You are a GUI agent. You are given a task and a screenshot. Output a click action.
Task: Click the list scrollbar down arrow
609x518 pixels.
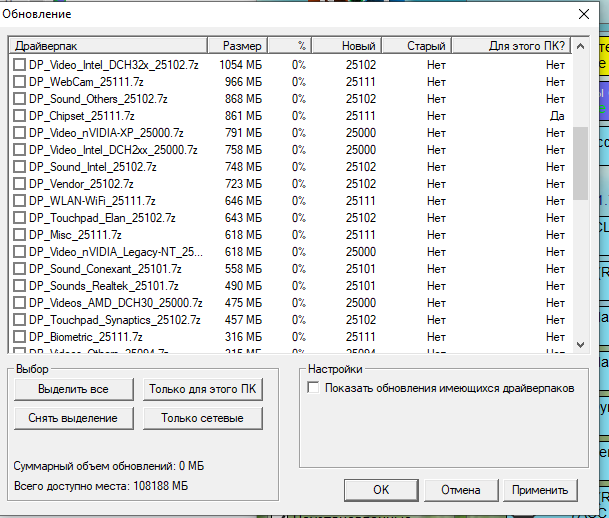click(581, 344)
